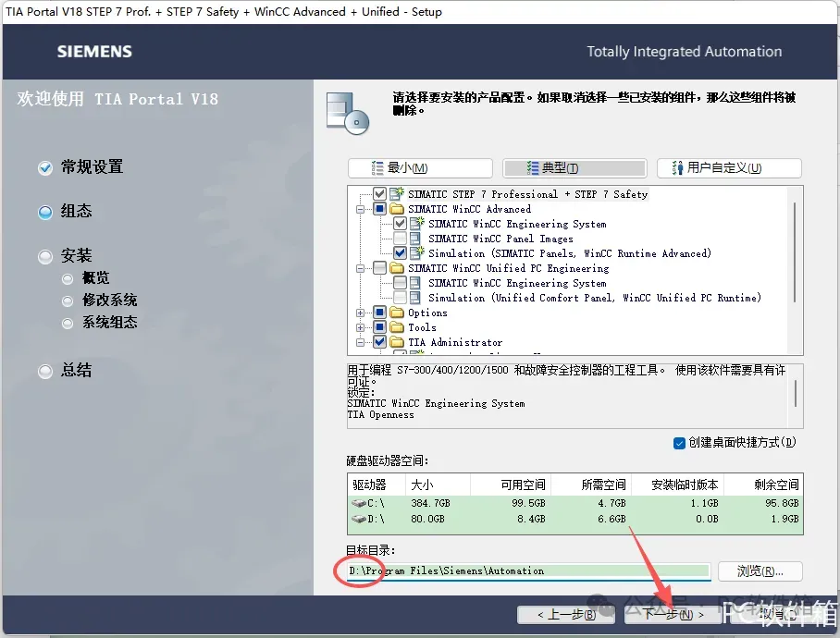Toggle the Options group checkbox
Viewport: 840px width, 638px height.
[380, 312]
